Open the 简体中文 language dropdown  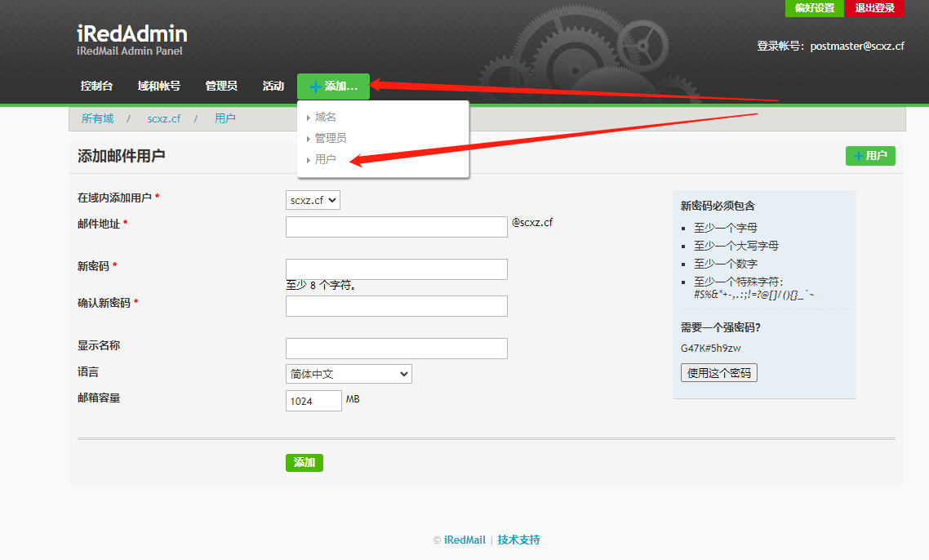(349, 374)
